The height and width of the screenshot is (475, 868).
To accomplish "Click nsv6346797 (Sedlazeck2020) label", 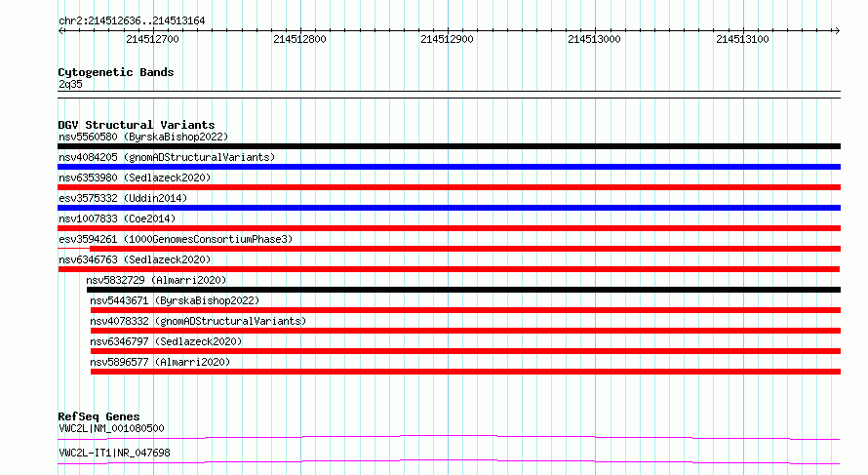I will [166, 341].
